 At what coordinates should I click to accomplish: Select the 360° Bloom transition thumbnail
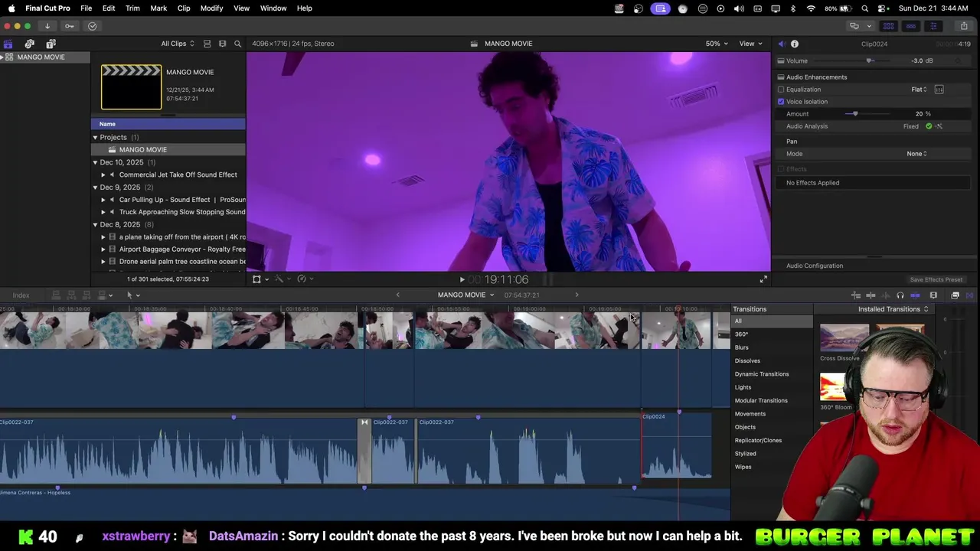click(832, 387)
